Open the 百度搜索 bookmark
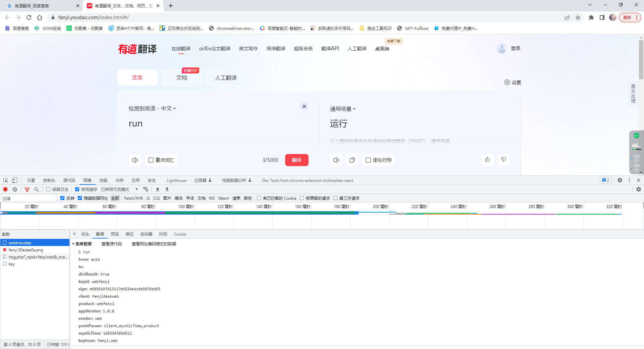644x349 pixels. [x=17, y=29]
